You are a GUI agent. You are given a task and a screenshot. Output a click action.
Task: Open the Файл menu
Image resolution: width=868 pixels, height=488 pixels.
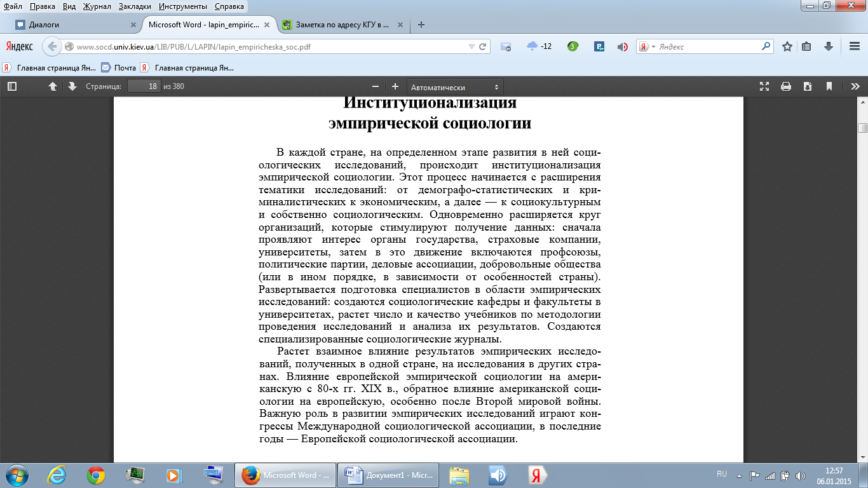tap(13, 6)
